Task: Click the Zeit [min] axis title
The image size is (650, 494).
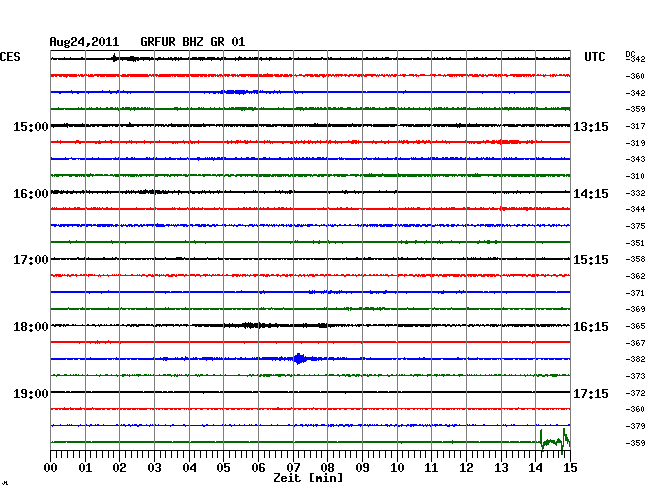Action: [x=308, y=478]
